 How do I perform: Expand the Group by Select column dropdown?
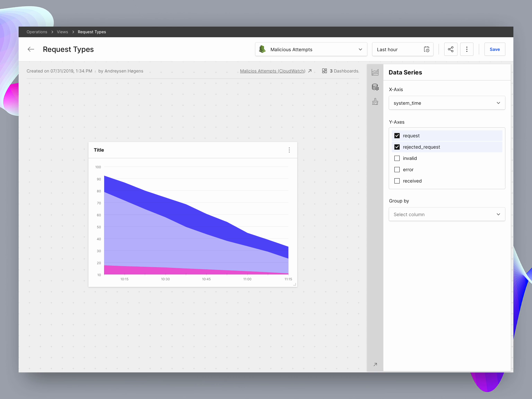click(447, 214)
